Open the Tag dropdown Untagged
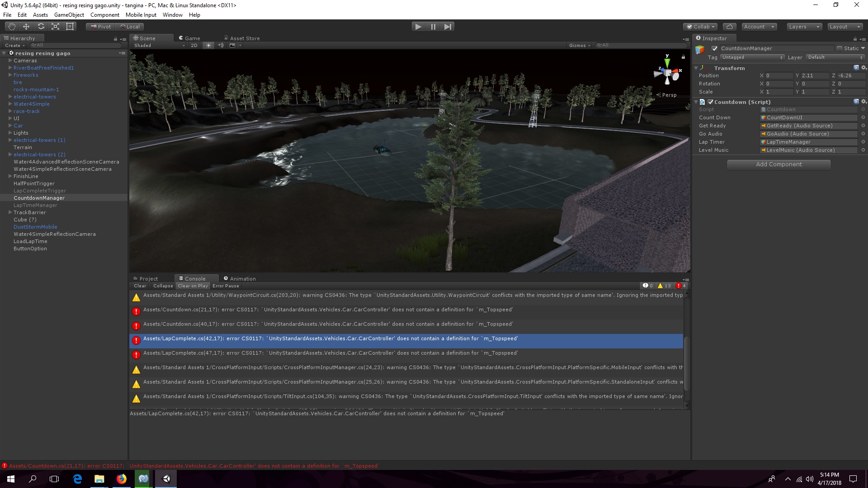Viewport: 868px width, 488px height. pyautogui.click(x=752, y=57)
